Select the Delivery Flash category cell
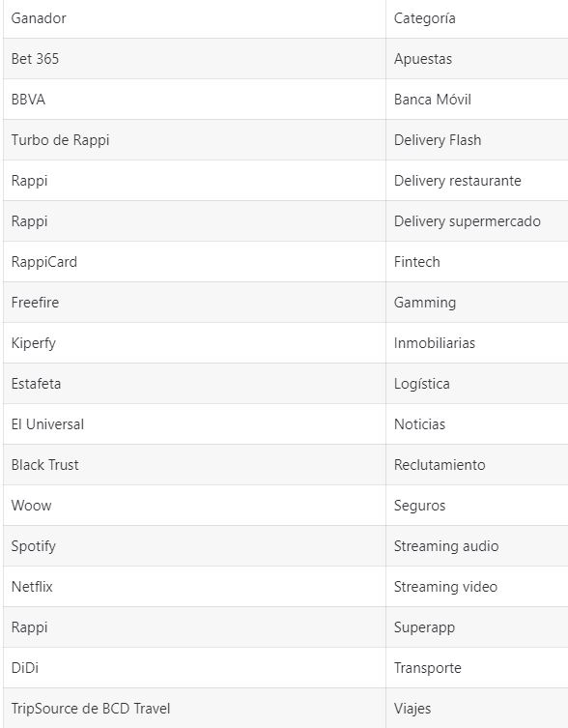This screenshot has height=728, width=568. (477, 140)
